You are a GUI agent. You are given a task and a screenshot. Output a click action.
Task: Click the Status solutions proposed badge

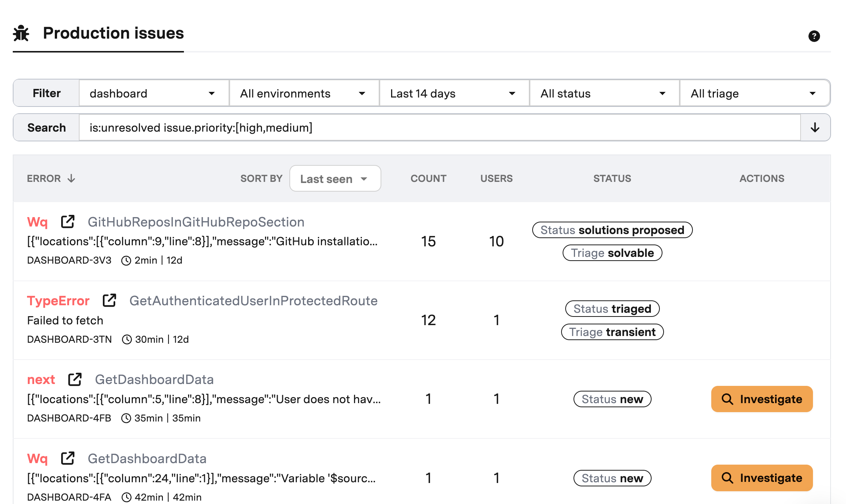[x=612, y=230]
